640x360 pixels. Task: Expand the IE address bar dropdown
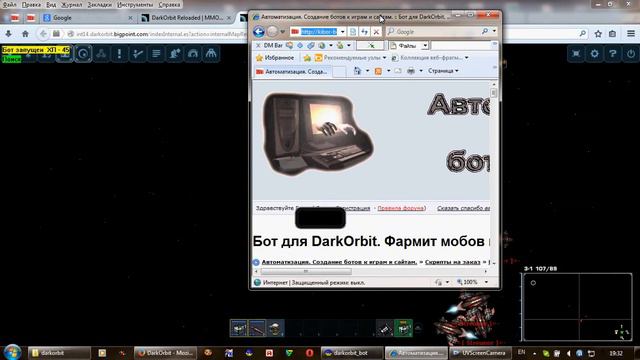(x=342, y=32)
